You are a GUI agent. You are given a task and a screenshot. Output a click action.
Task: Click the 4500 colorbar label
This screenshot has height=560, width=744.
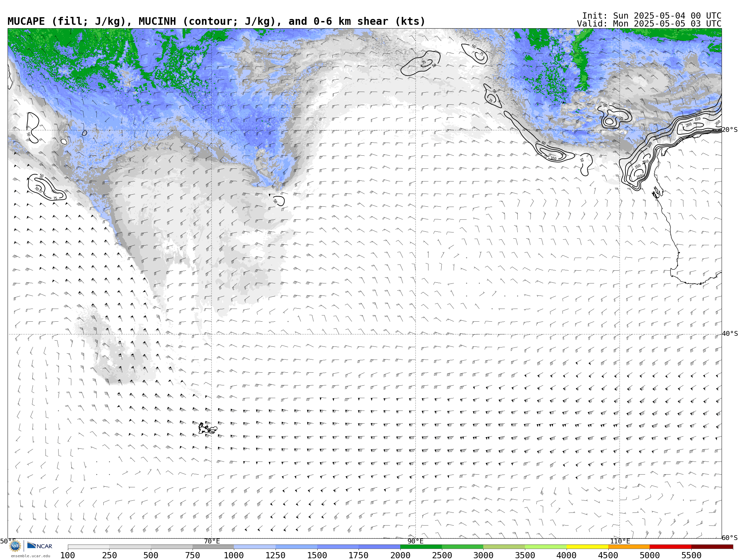[608, 556]
